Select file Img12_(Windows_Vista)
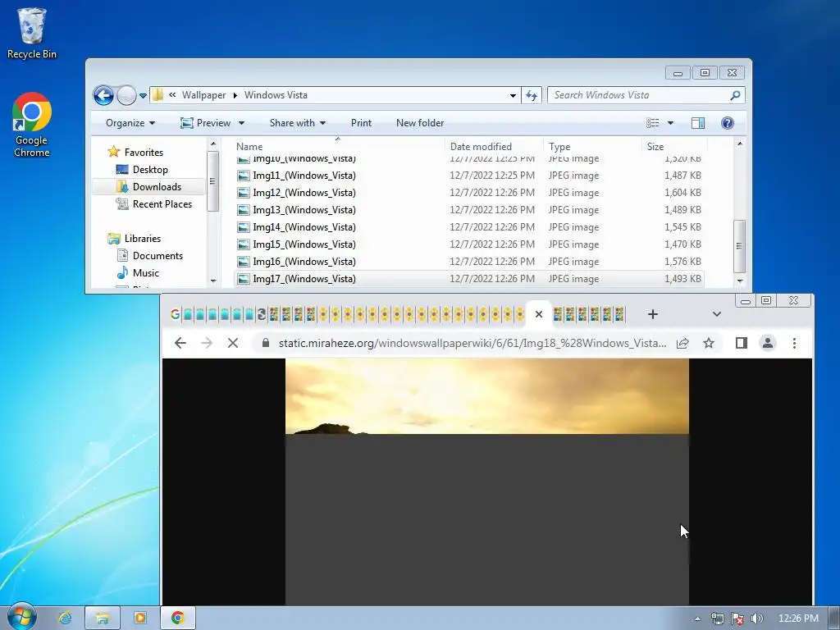This screenshot has width=840, height=630. pyautogui.click(x=468, y=193)
